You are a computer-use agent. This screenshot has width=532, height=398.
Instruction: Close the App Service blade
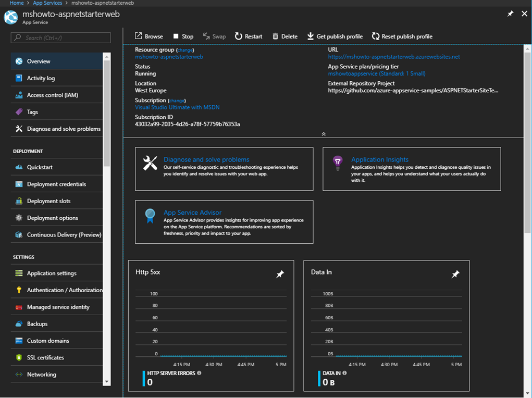point(525,14)
